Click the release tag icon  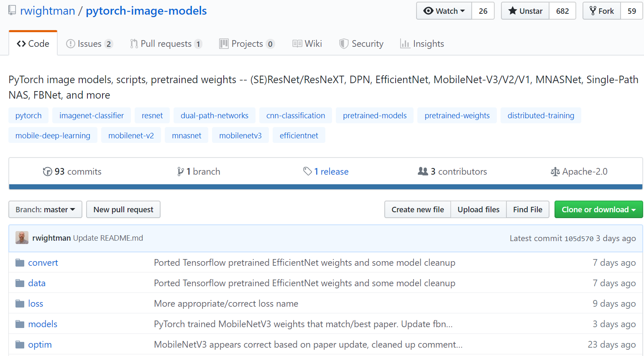point(307,171)
